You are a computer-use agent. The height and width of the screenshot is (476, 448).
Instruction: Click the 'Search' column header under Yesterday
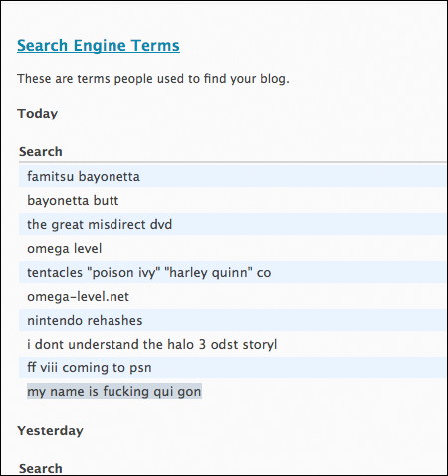tap(41, 468)
